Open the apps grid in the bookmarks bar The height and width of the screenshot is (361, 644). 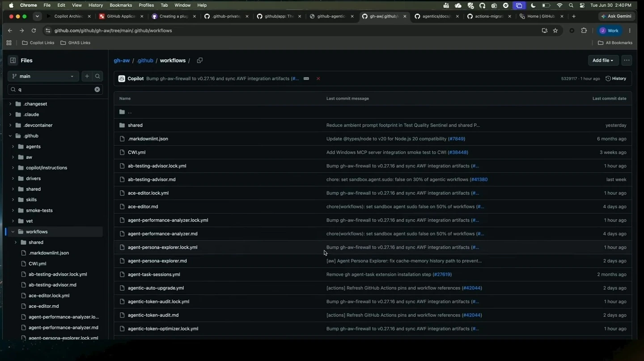pos(9,43)
